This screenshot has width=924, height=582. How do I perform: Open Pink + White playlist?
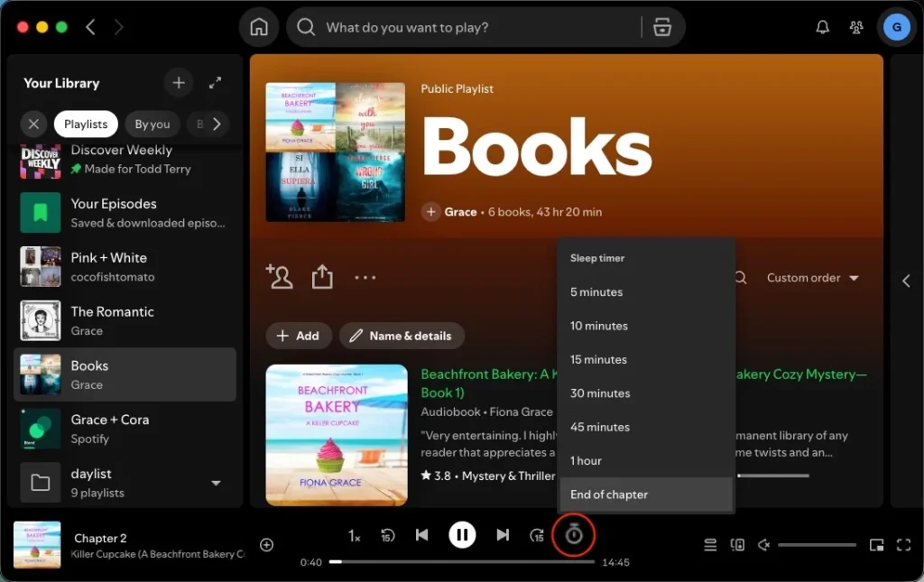click(125, 267)
